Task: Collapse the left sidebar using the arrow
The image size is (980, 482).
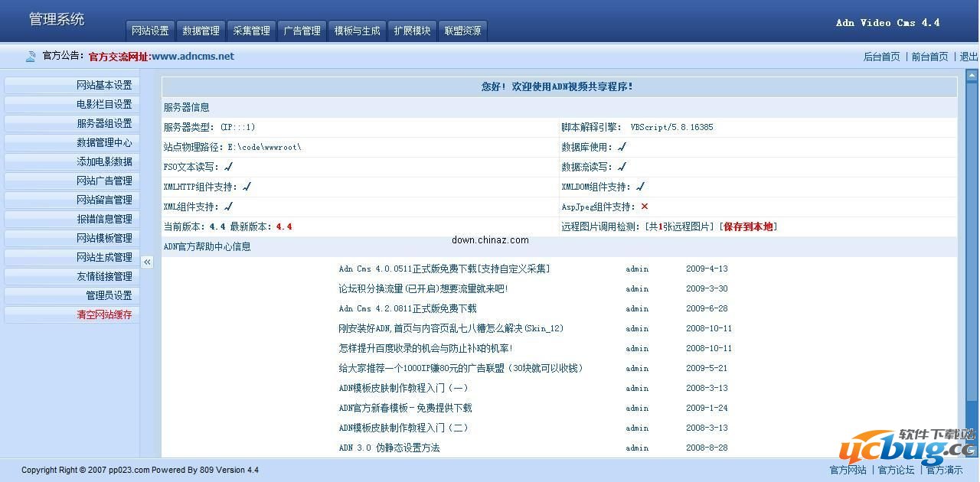Action: (x=148, y=261)
